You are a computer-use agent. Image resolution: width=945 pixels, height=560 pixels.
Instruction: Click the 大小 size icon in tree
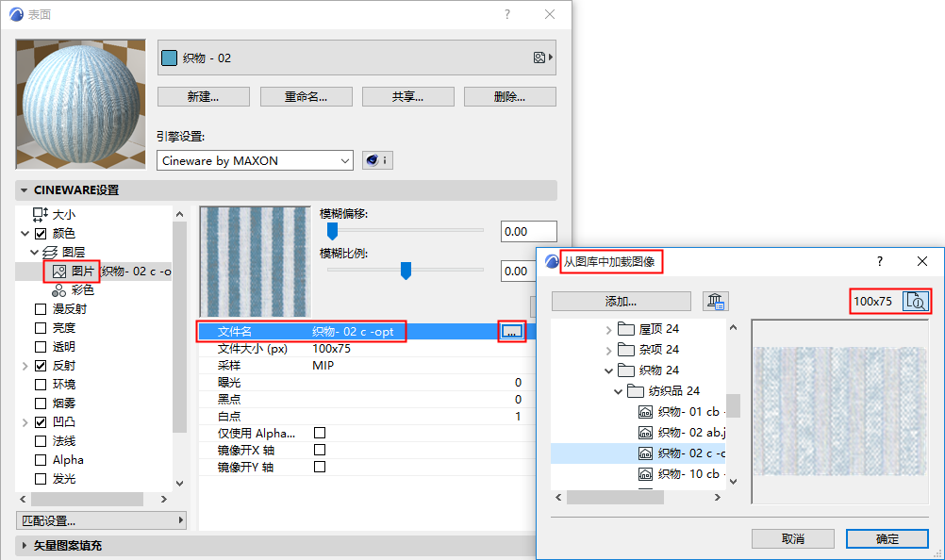point(41,214)
